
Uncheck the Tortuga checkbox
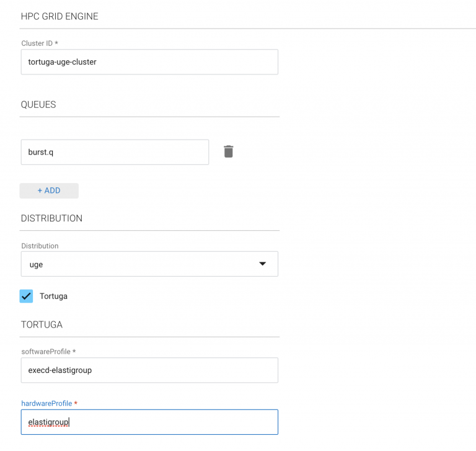(26, 296)
